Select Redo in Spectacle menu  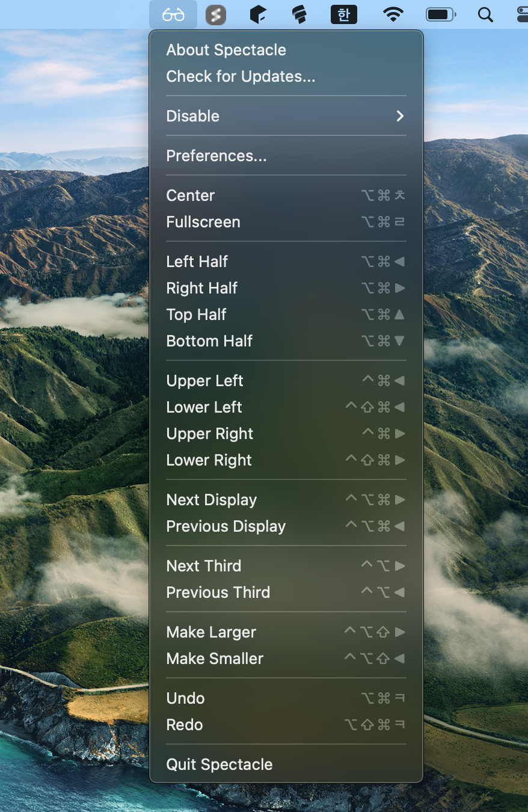pyautogui.click(x=286, y=725)
